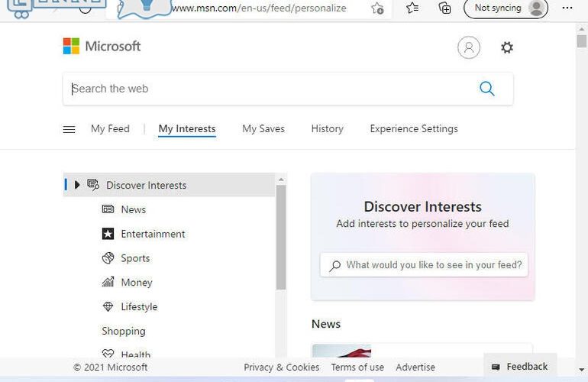Click the Entertainment star icon
Image resolution: width=588 pixels, height=382 pixels.
pos(108,234)
